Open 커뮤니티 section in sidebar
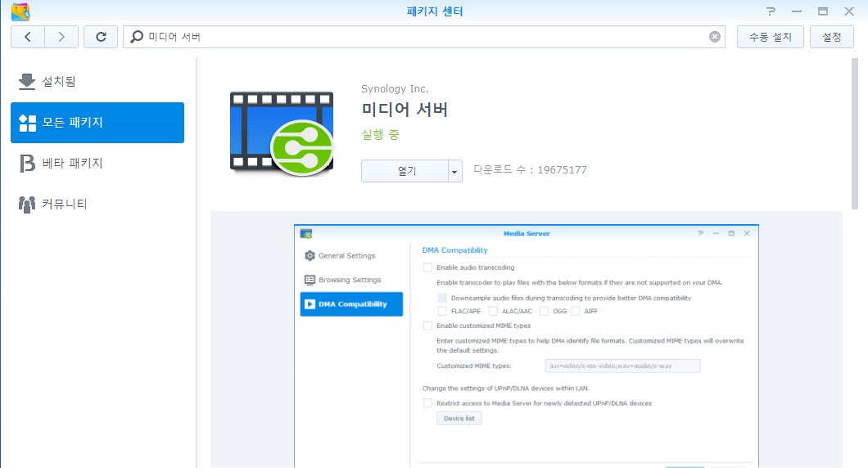Screen dimensions: 868x468 [x=97, y=204]
